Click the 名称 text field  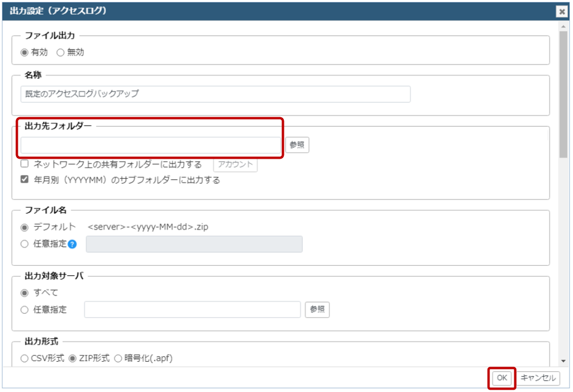(215, 94)
